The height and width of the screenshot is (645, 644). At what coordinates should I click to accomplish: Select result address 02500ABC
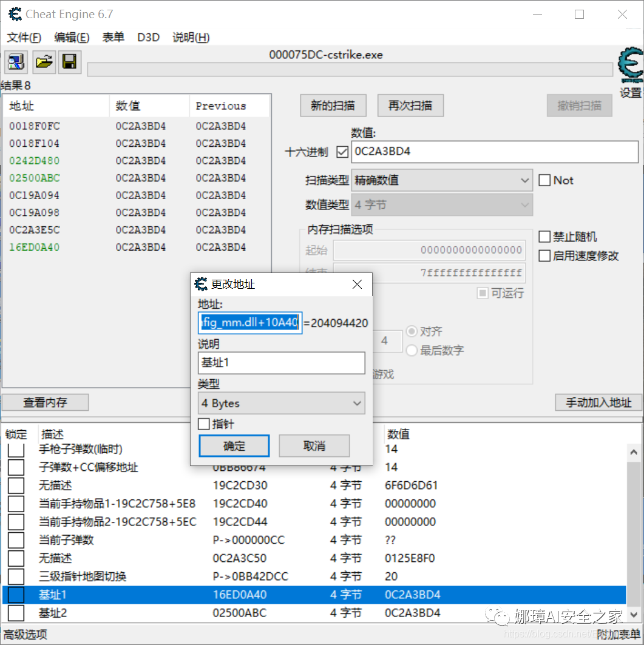[x=35, y=178]
